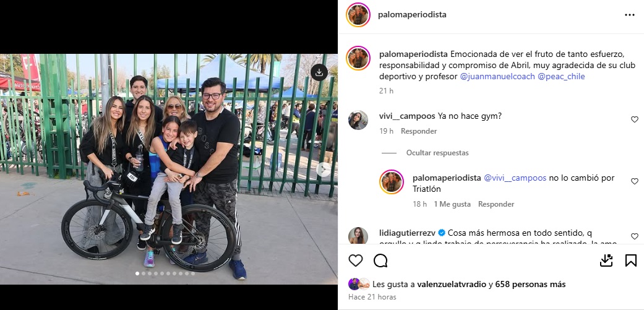Image resolution: width=644 pixels, height=310 pixels.
Task: Open the three-dots more options menu
Action: click(629, 15)
